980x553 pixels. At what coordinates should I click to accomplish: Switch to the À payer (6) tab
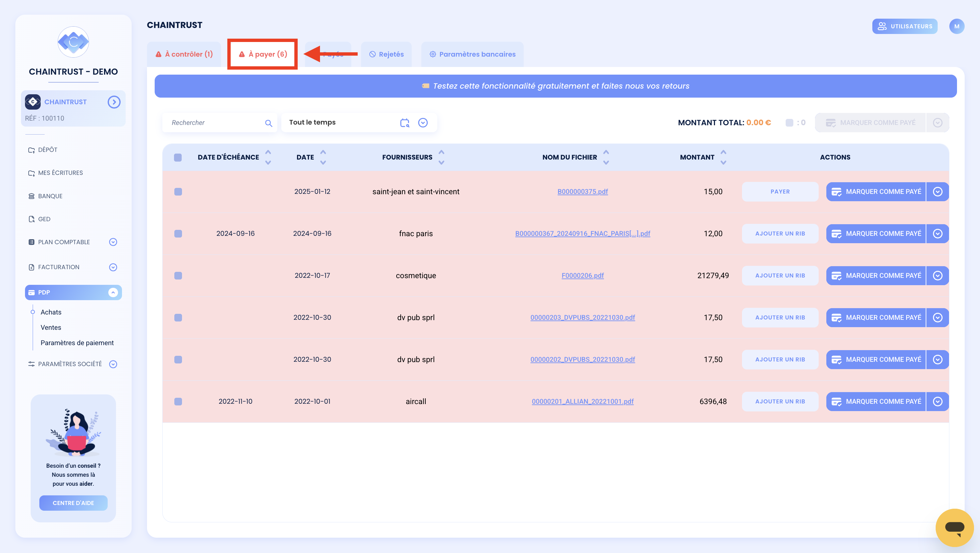coord(263,54)
